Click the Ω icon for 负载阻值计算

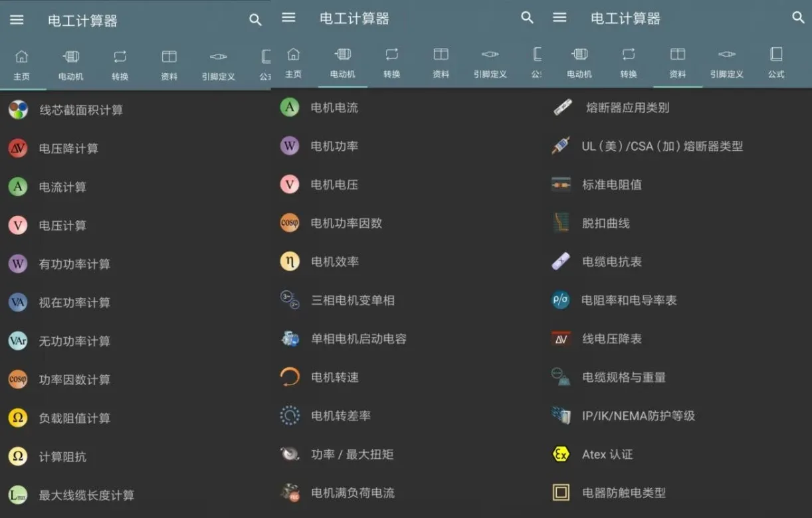click(18, 418)
